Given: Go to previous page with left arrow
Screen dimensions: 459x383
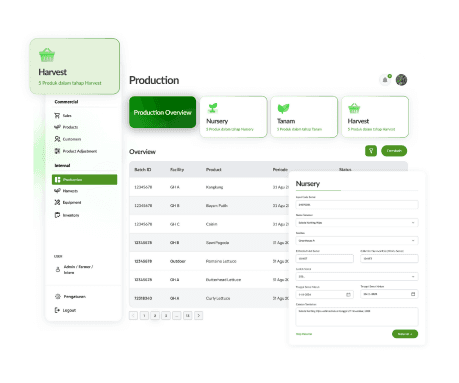Looking at the screenshot, I should click(133, 315).
